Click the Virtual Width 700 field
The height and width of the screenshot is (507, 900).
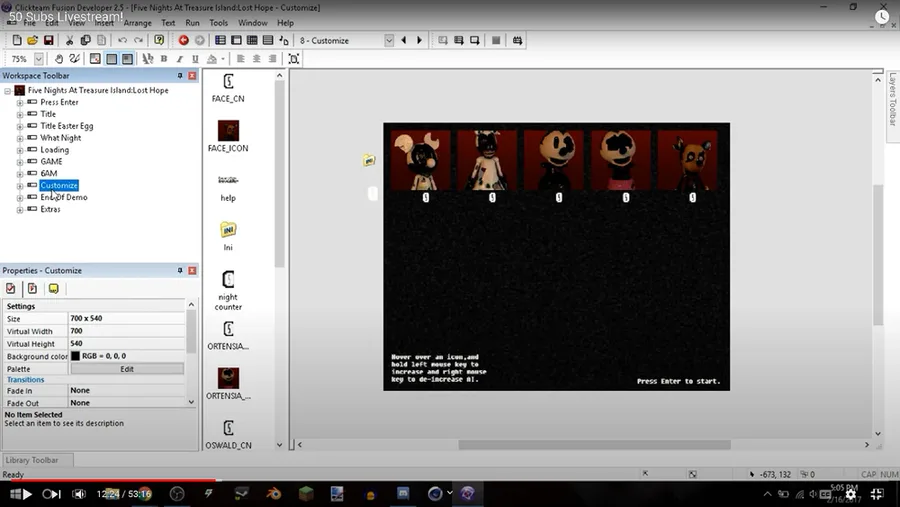[x=126, y=331]
